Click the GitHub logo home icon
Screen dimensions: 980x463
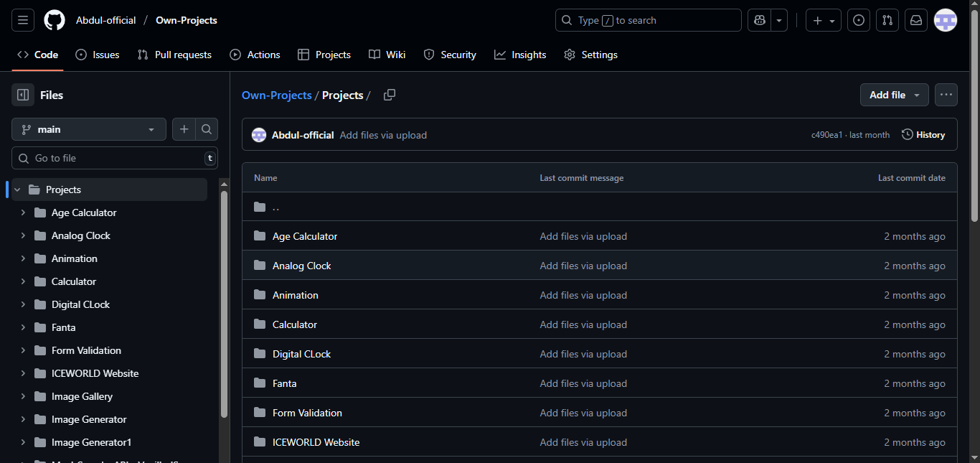click(x=55, y=20)
